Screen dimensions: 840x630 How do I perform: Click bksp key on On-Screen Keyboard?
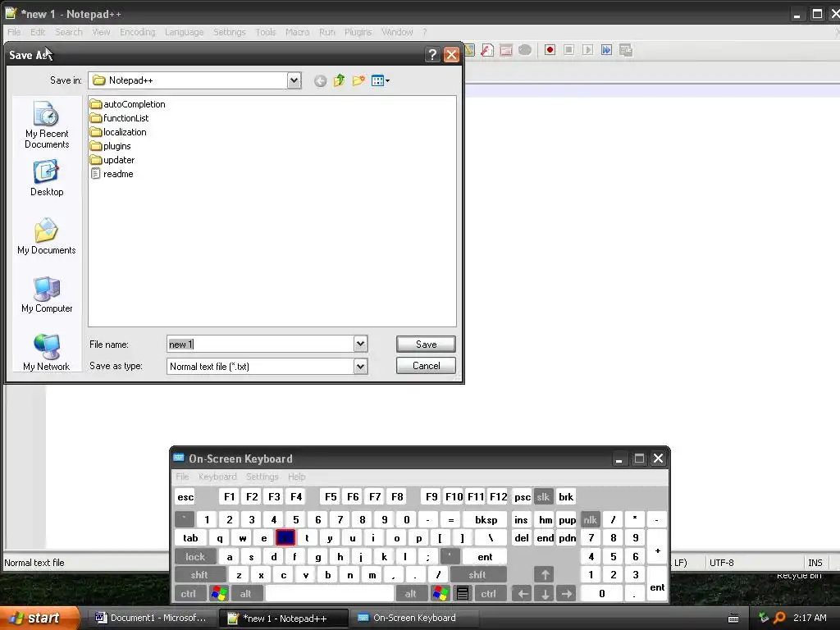click(x=486, y=519)
